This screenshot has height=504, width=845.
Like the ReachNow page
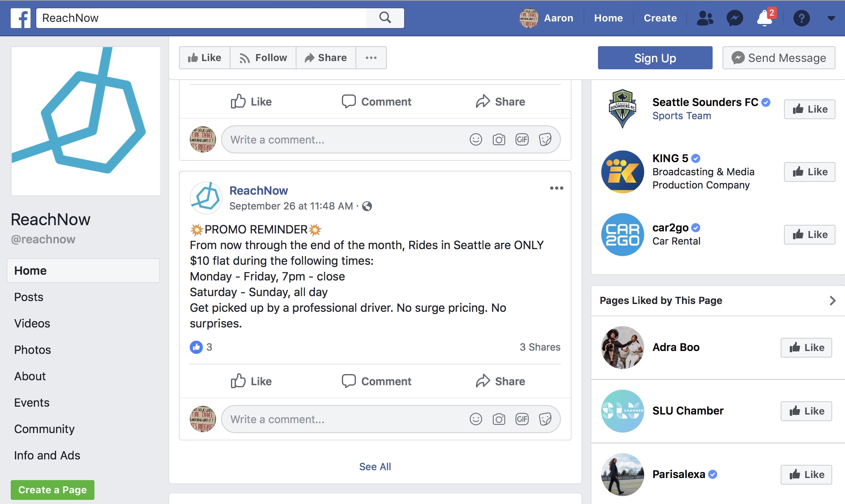pyautogui.click(x=205, y=58)
